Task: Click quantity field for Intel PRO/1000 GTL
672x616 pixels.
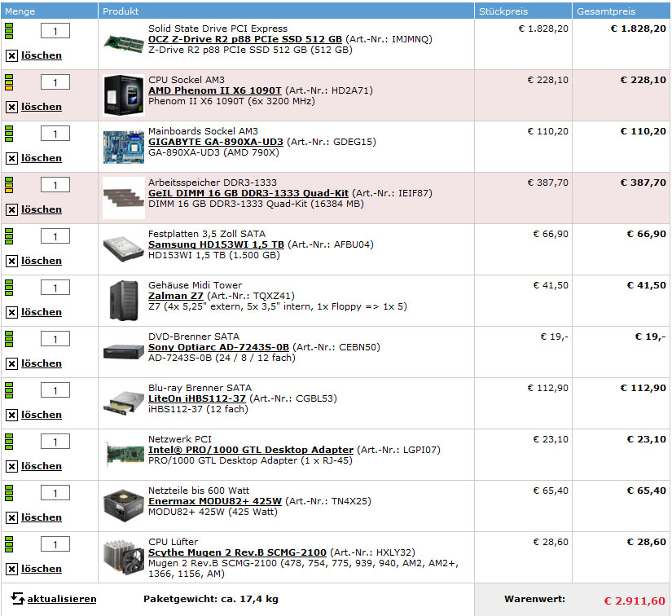Action: (55, 442)
